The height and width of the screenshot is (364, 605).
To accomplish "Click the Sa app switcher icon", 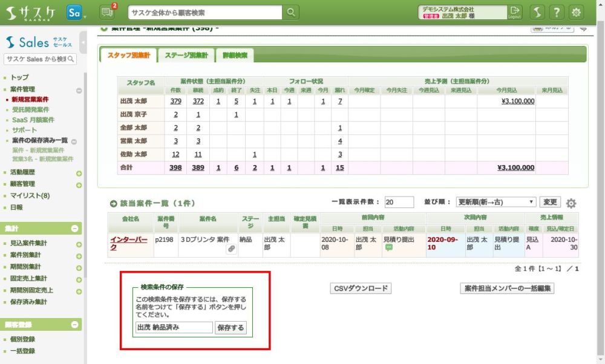I will (x=74, y=12).
